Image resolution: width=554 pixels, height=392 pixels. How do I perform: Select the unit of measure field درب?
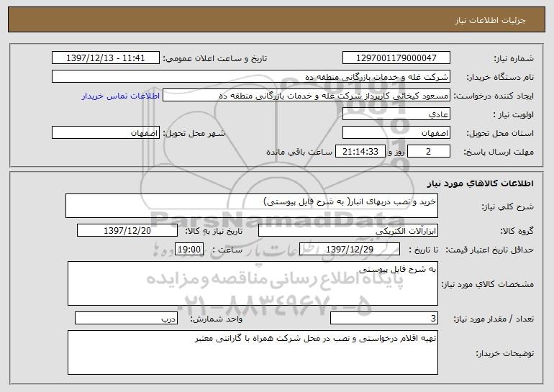[x=126, y=318]
